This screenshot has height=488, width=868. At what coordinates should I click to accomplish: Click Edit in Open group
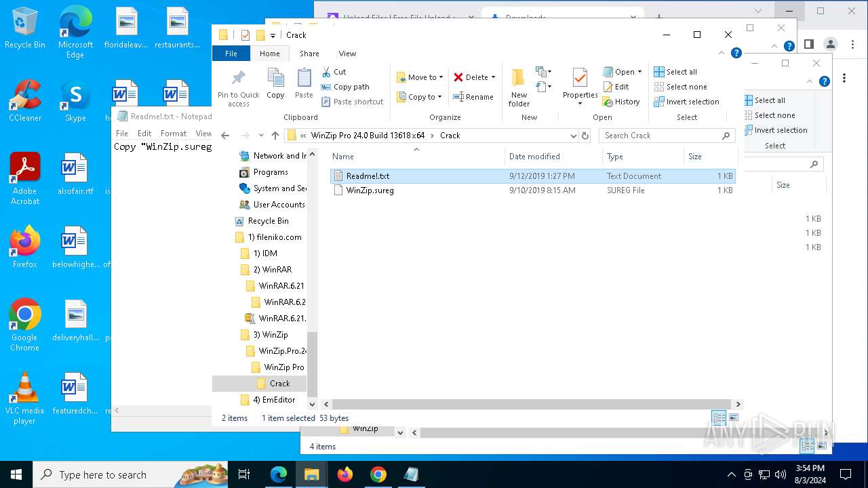pyautogui.click(x=616, y=87)
